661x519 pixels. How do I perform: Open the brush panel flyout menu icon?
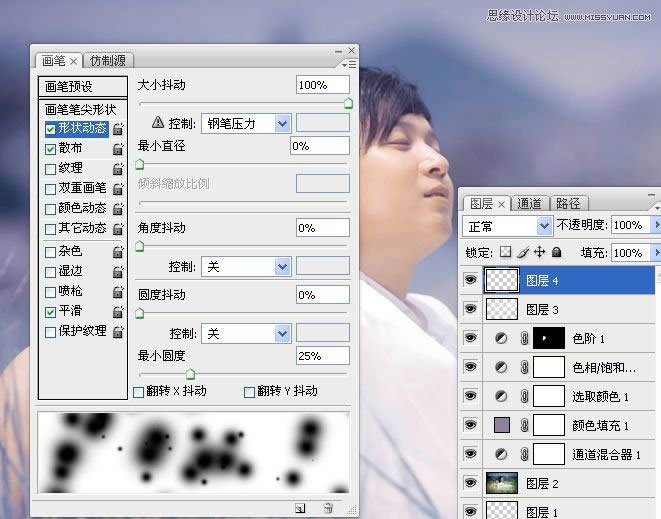click(350, 63)
